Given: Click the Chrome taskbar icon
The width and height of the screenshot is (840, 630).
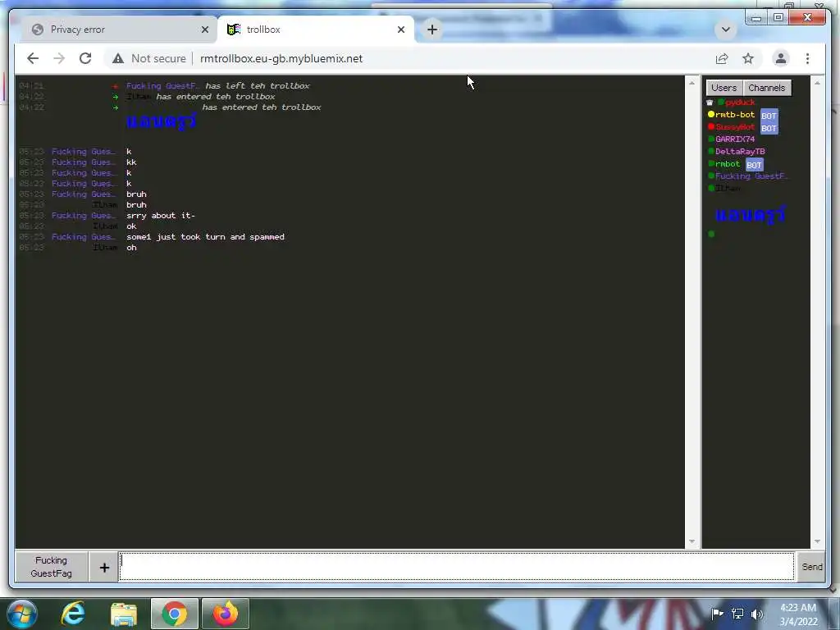Looking at the screenshot, I should point(175,614).
